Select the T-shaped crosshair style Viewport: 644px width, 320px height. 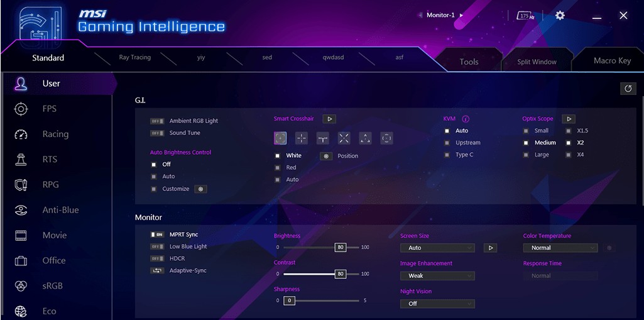point(323,138)
